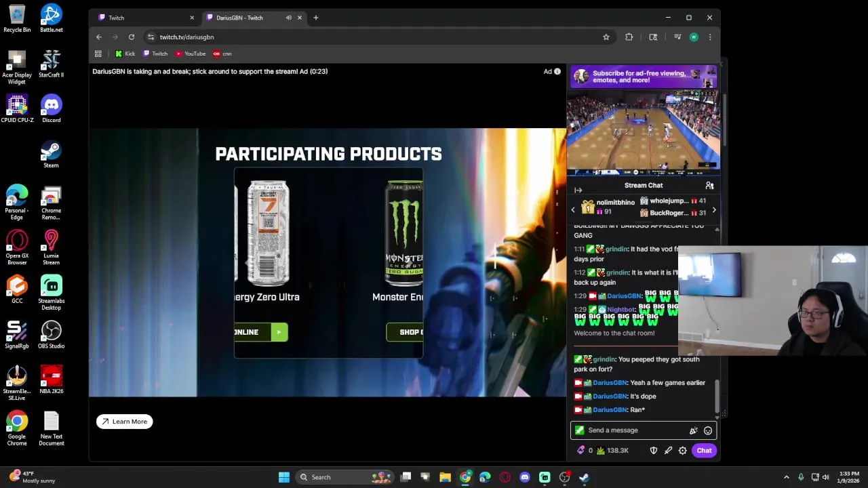Open Microsoft Edge taskbar icon

(x=485, y=477)
